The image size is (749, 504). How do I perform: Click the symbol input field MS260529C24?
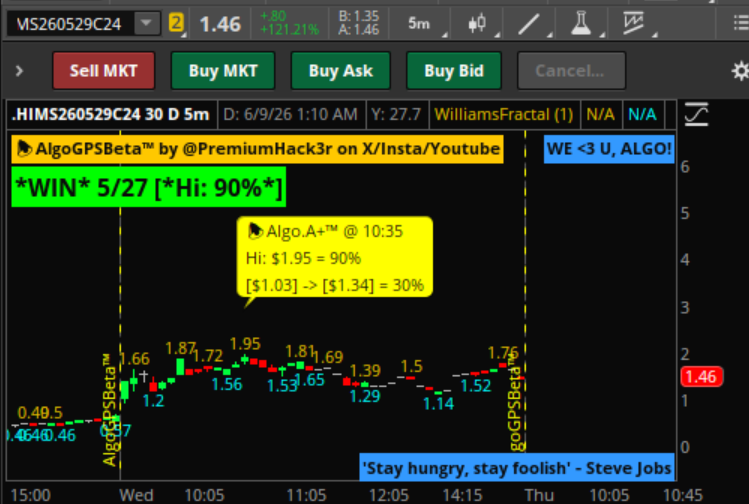pos(69,24)
